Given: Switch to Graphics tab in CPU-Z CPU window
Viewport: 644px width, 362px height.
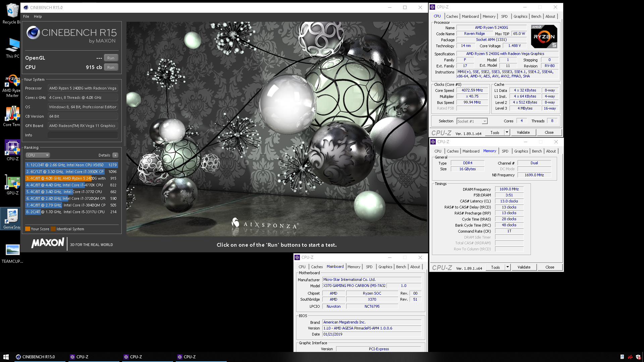Looking at the screenshot, I should (x=520, y=16).
